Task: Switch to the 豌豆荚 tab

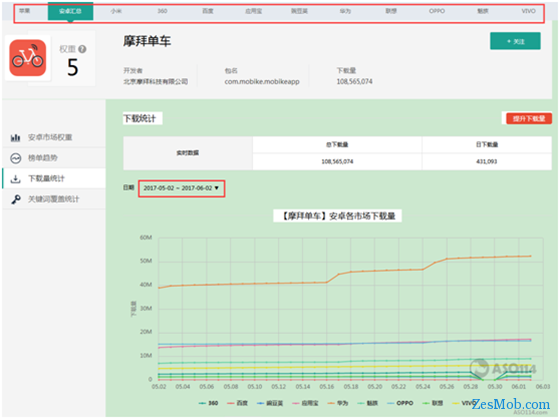Action: coord(299,11)
